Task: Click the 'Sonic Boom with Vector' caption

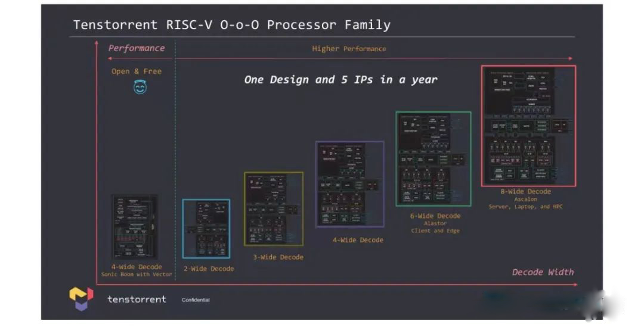Action: 137,275
